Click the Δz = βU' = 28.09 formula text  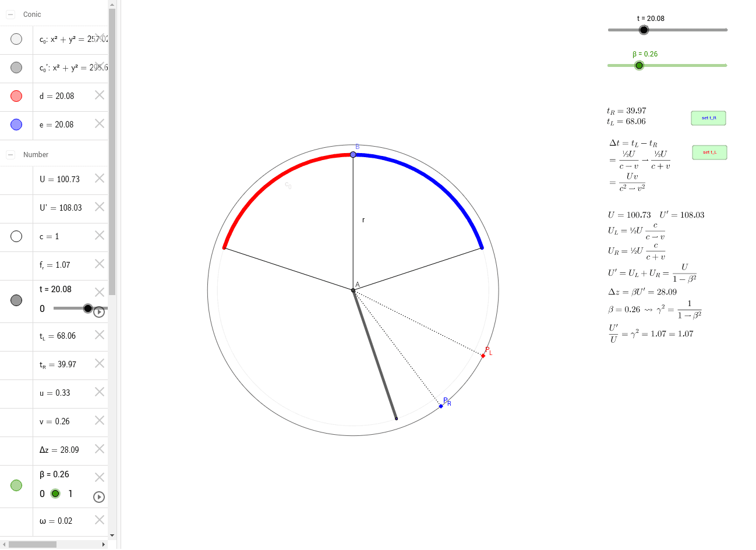(x=642, y=292)
